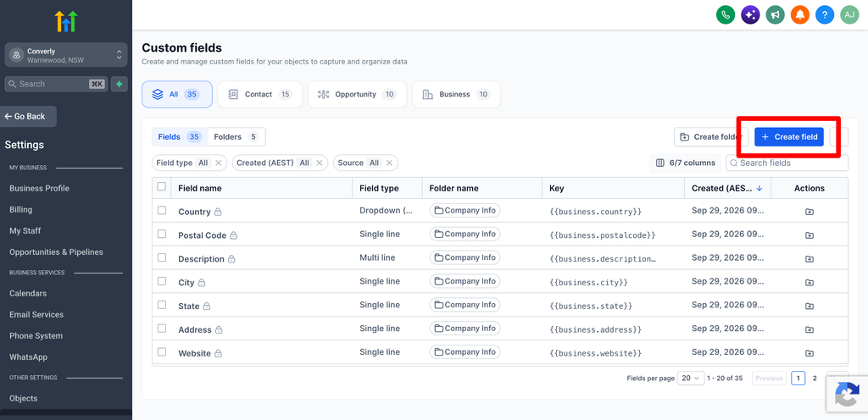Click the Search fields input
Screen dimensions: 868x420
point(787,163)
